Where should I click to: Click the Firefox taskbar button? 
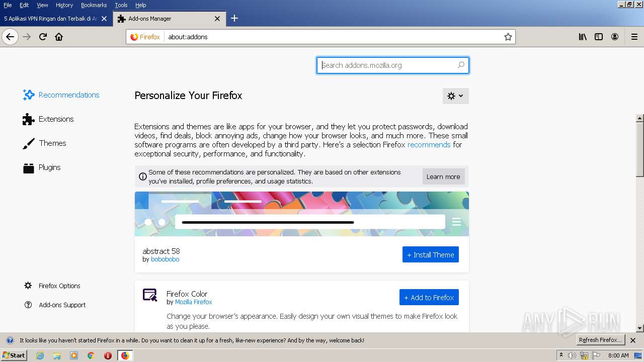(x=125, y=355)
